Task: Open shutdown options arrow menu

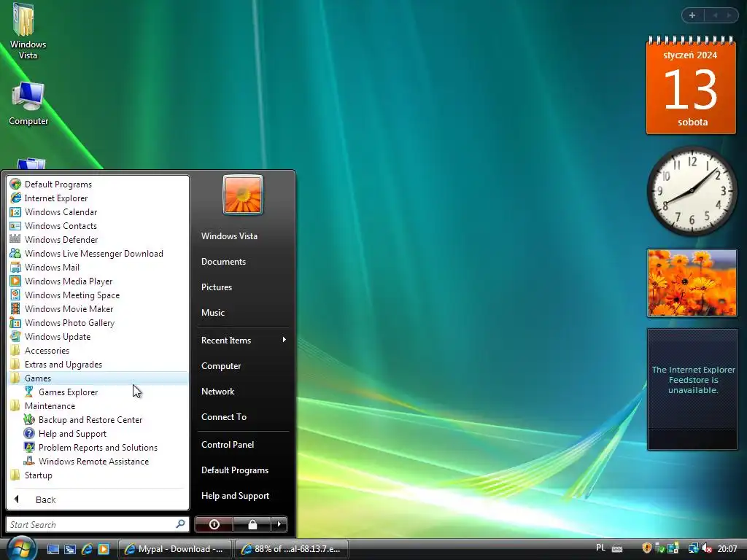Action: click(x=279, y=524)
